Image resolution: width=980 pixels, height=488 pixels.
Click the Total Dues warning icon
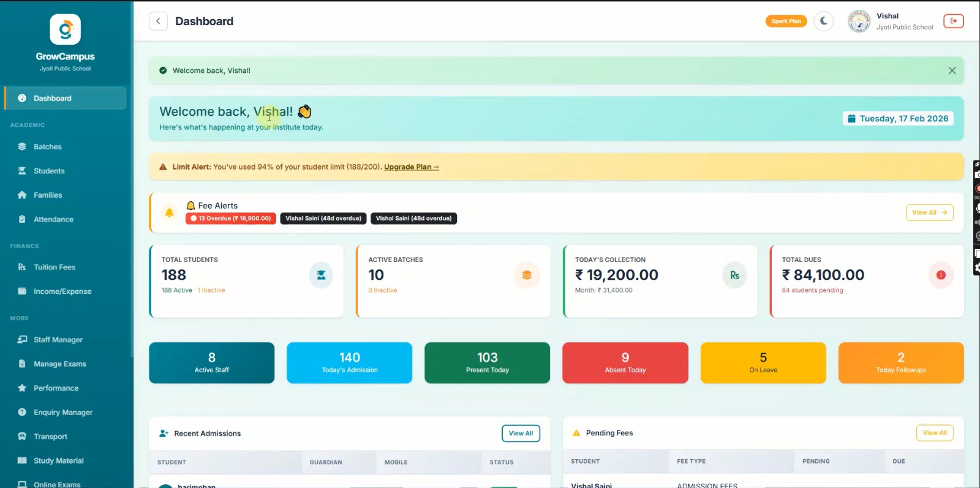[941, 276]
